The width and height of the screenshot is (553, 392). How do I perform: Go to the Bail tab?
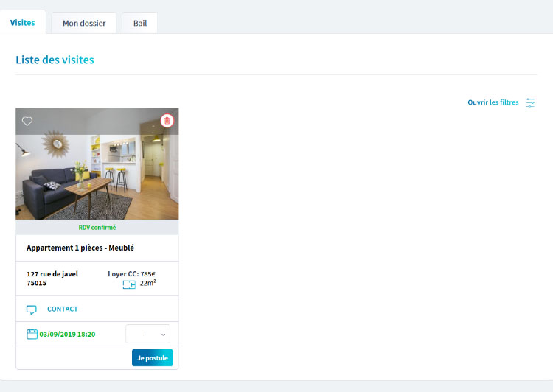point(140,23)
